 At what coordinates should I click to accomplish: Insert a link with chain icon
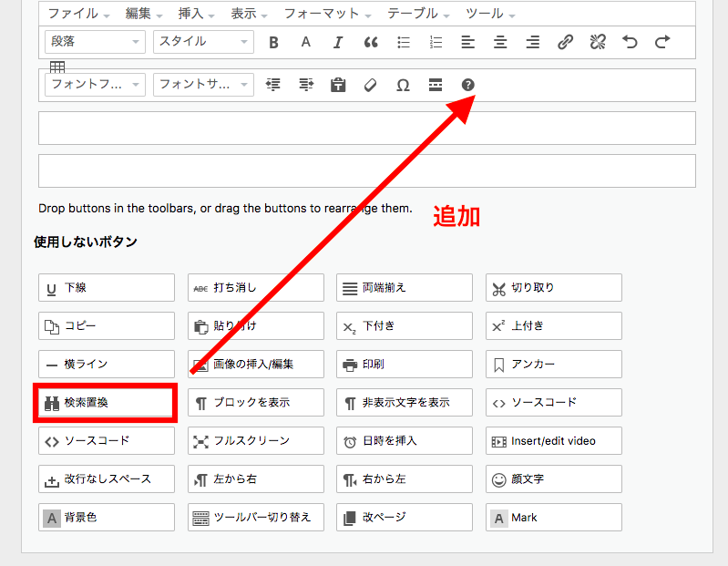[x=565, y=42]
